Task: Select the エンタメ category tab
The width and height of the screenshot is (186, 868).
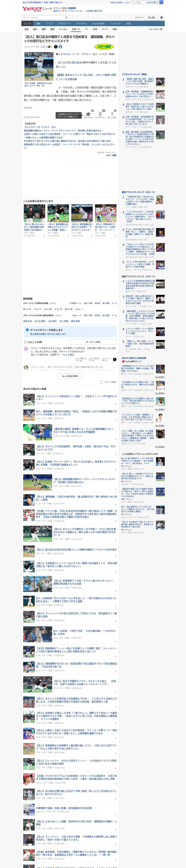Action: [x=63, y=29]
